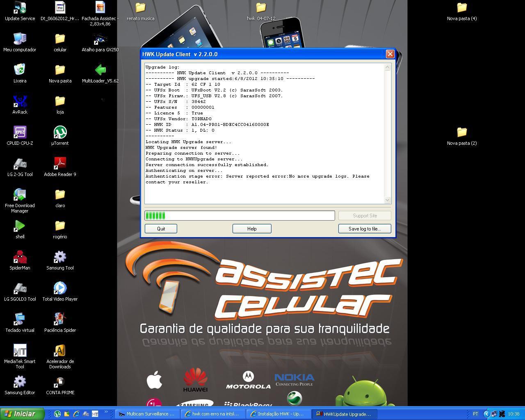Open the Nova pasta (2) folder

click(462, 136)
